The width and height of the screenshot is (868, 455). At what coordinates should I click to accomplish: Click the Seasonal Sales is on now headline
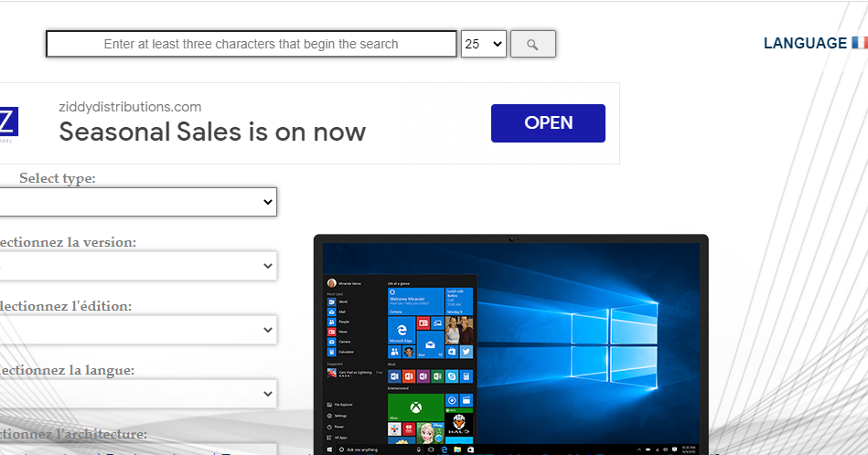pos(212,132)
